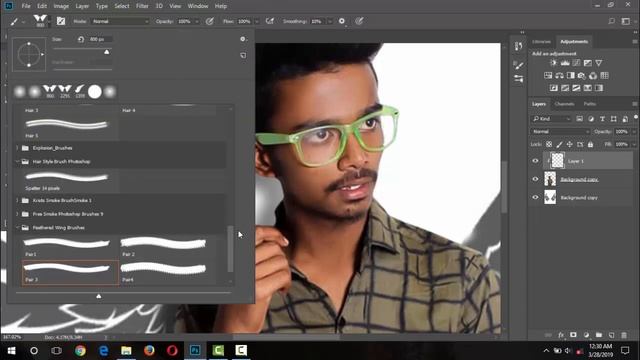Adjust the brush thumbnail size slider
The height and width of the screenshot is (360, 640).
point(98,296)
